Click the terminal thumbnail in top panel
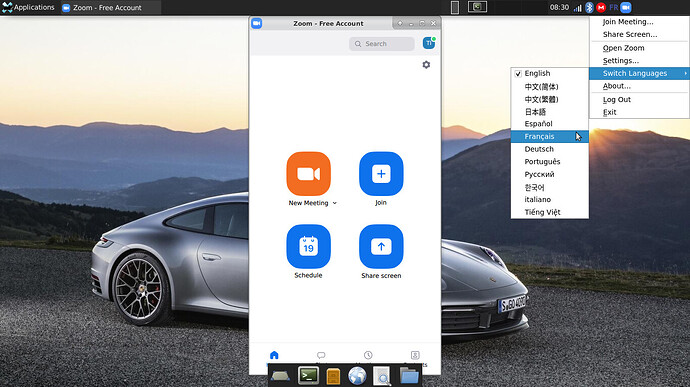Image resolution: width=690 pixels, height=387 pixels. (477, 7)
